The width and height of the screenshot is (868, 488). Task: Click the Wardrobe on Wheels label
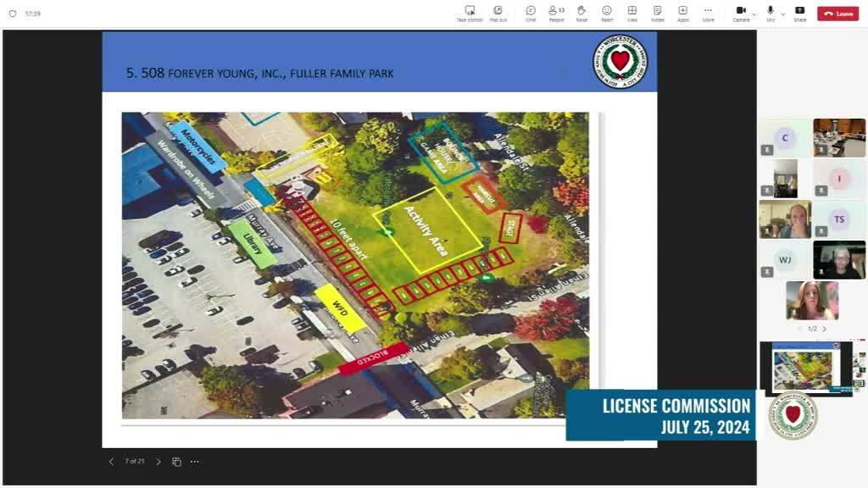pyautogui.click(x=186, y=169)
